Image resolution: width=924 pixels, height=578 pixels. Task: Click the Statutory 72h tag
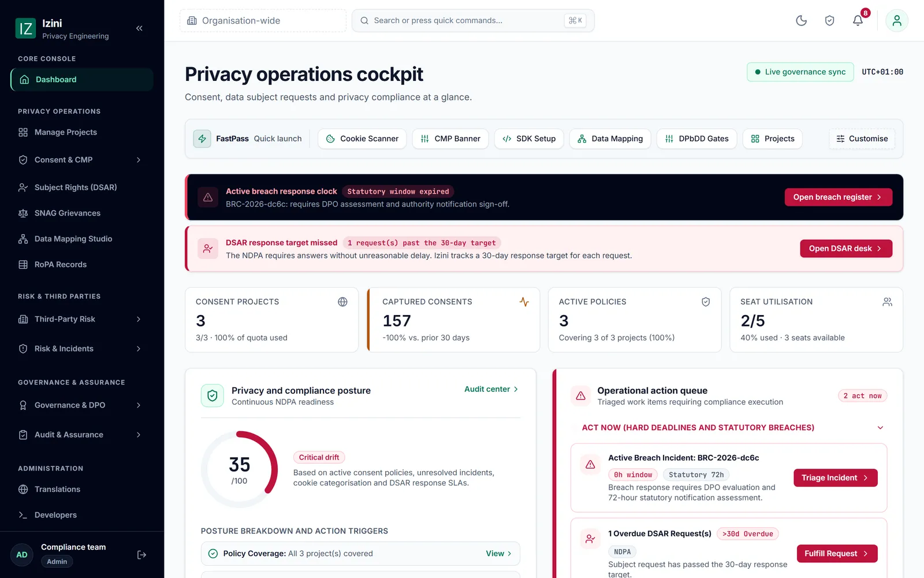696,475
